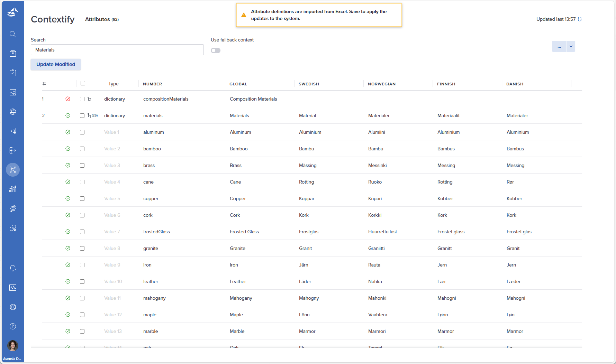Check the checkbox for the aluminum row
The width and height of the screenshot is (616, 364).
[x=82, y=132]
